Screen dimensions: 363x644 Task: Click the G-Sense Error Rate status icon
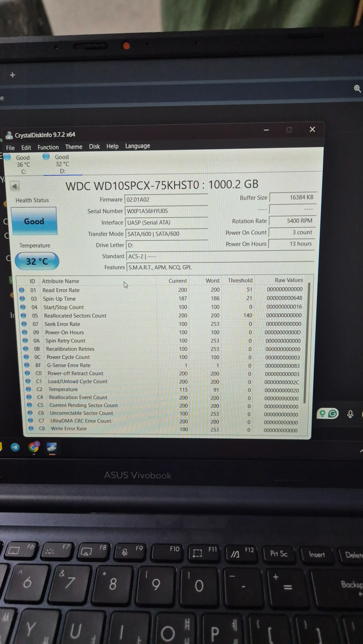pos(27,365)
